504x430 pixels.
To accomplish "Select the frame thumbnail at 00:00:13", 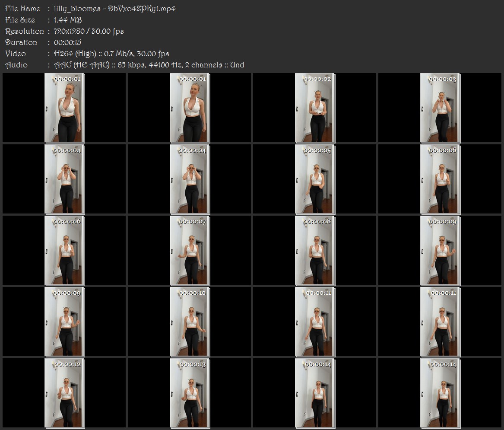I will tap(190, 393).
